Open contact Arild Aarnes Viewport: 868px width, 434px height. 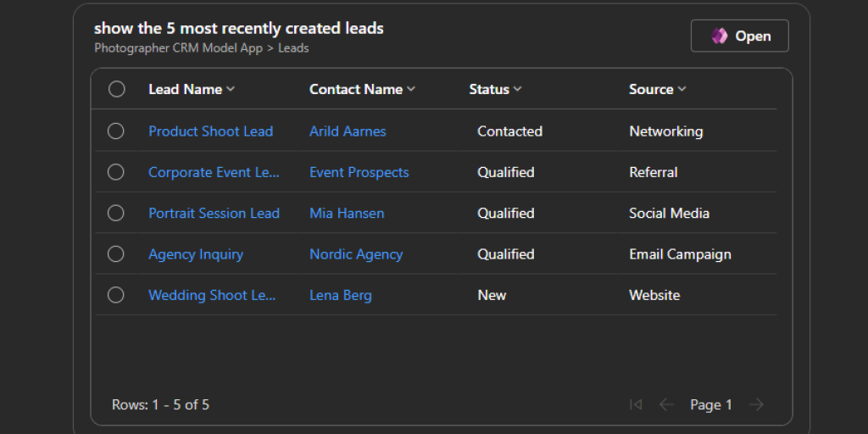click(348, 131)
